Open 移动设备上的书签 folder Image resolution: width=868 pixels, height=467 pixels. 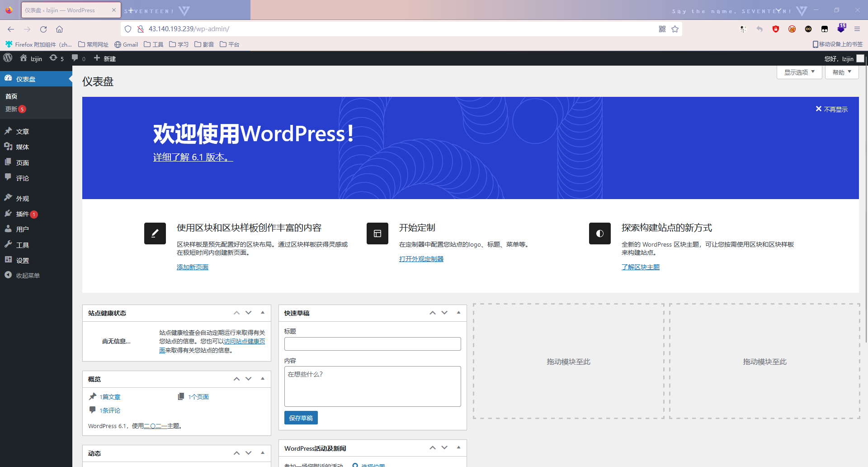pyautogui.click(x=838, y=44)
